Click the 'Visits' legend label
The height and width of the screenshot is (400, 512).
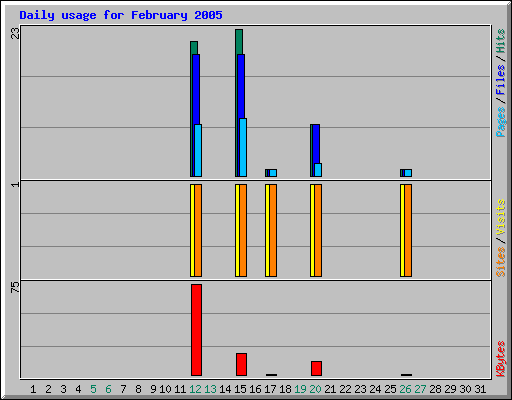[x=500, y=218]
